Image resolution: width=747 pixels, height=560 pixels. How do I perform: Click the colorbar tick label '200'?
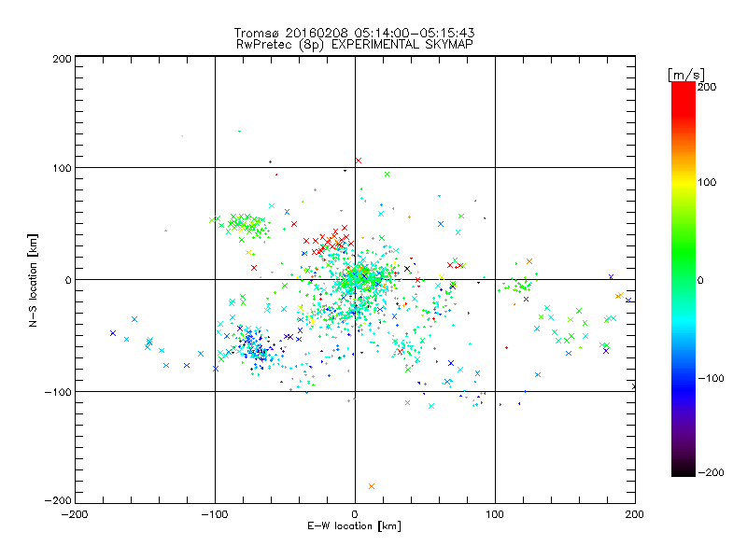707,87
